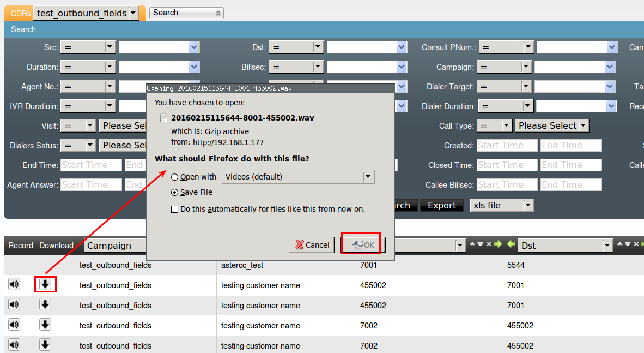Select the 'Open with' radio option
This screenshot has height=353, width=644.
(x=175, y=177)
